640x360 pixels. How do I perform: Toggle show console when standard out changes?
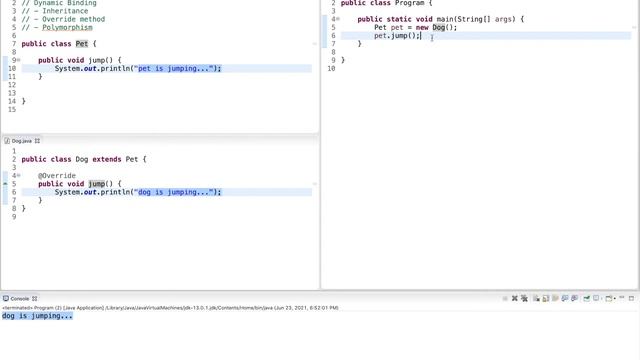pyautogui.click(x=565, y=298)
